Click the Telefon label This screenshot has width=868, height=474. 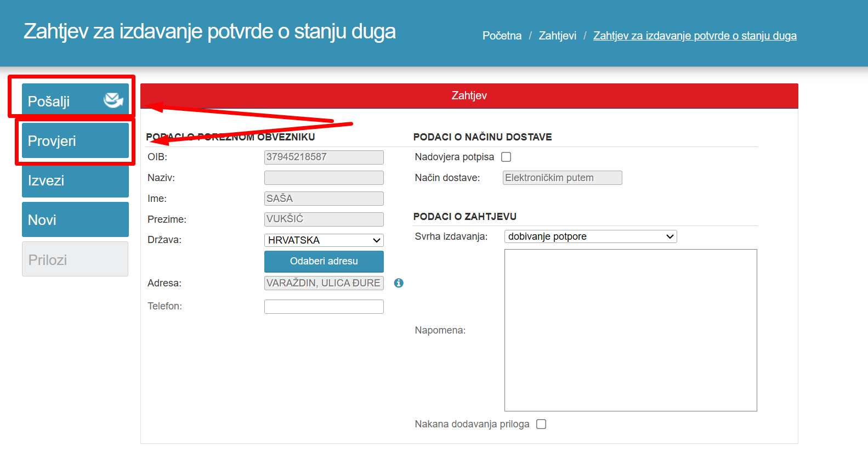[x=164, y=306]
